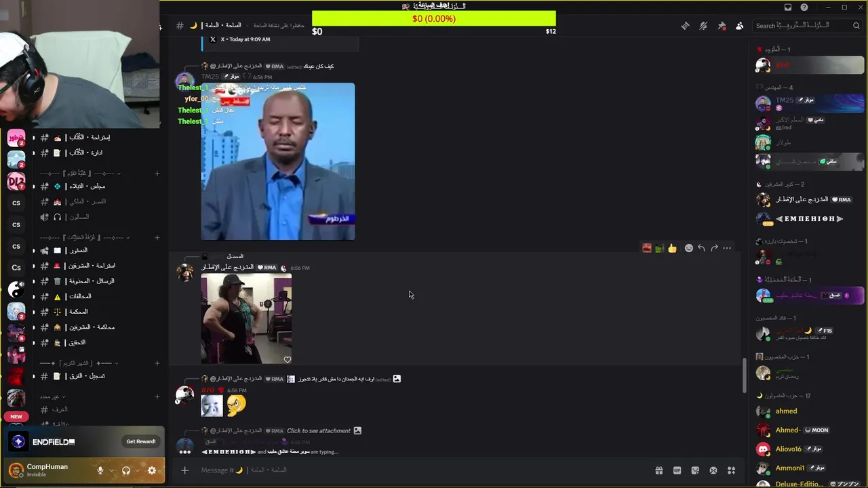Add channel in category above الدستور
Image resolution: width=868 pixels, height=488 pixels.
[x=157, y=237]
